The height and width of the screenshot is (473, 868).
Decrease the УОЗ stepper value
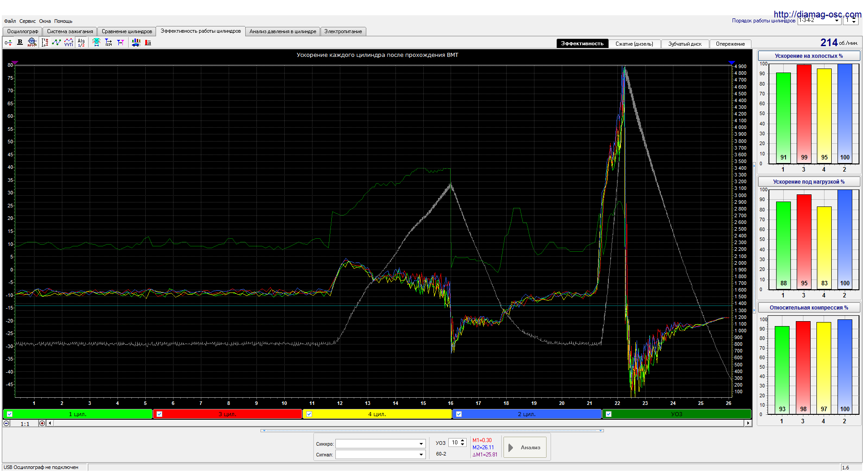(463, 445)
